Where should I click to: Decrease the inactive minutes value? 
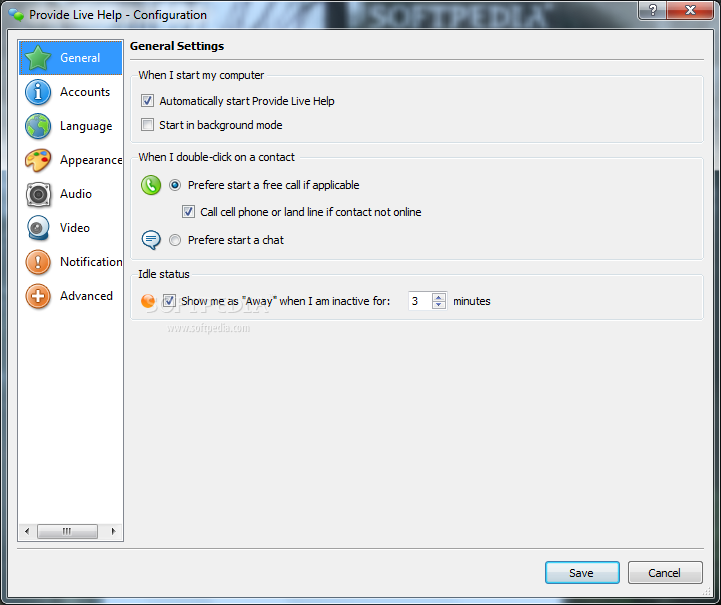[439, 305]
